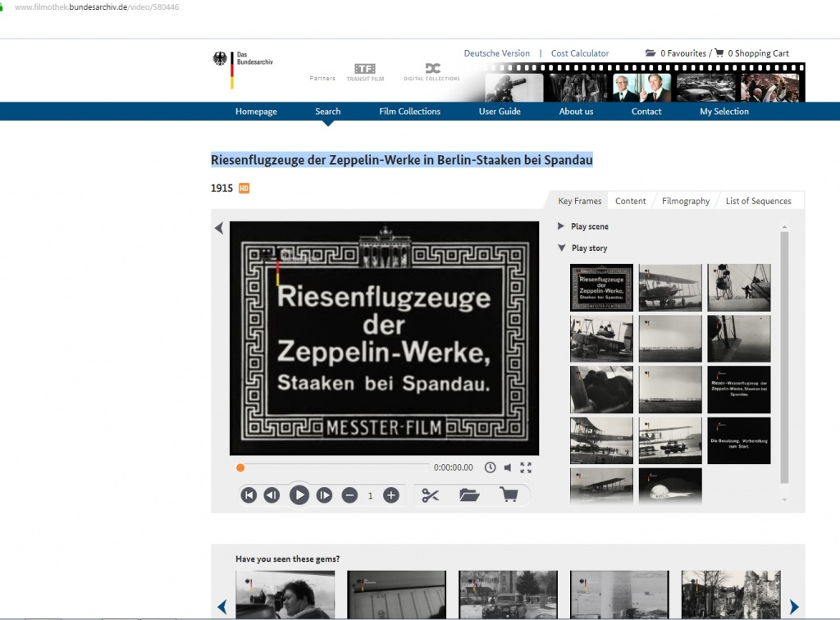This screenshot has width=840, height=620.
Task: Switch to Deutsche Version
Action: tap(496, 53)
